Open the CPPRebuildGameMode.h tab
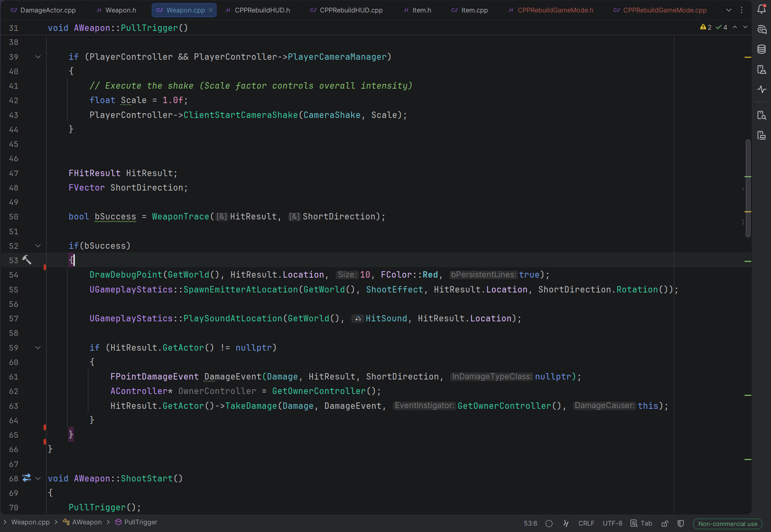The height and width of the screenshot is (532, 771). coord(551,10)
